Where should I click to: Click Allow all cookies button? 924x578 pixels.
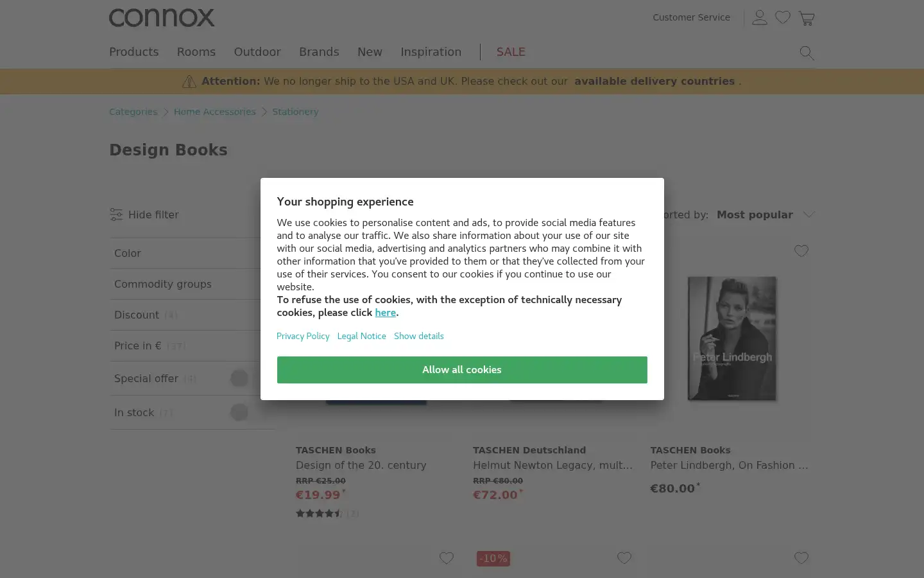tap(462, 370)
